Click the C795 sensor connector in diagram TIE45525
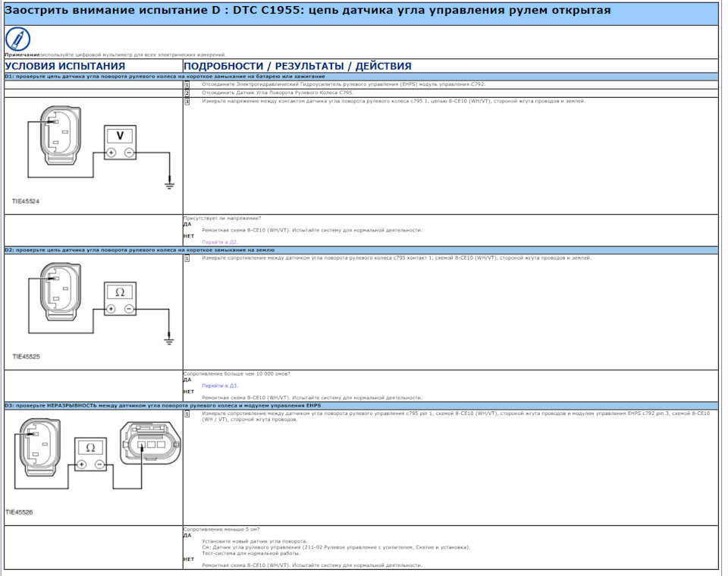This screenshot has width=728, height=576. point(61,291)
